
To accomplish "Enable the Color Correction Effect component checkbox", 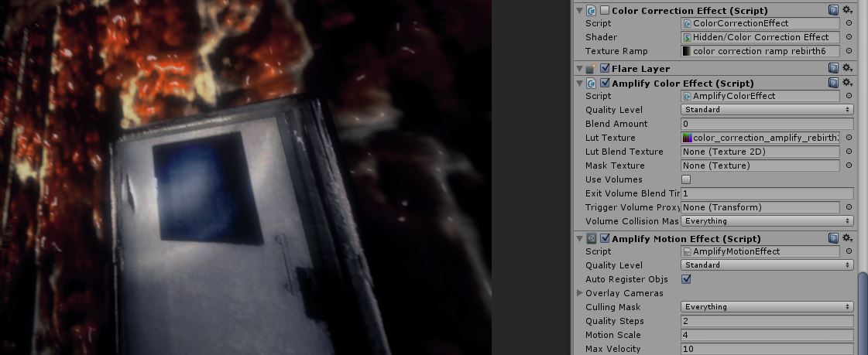I will click(605, 11).
